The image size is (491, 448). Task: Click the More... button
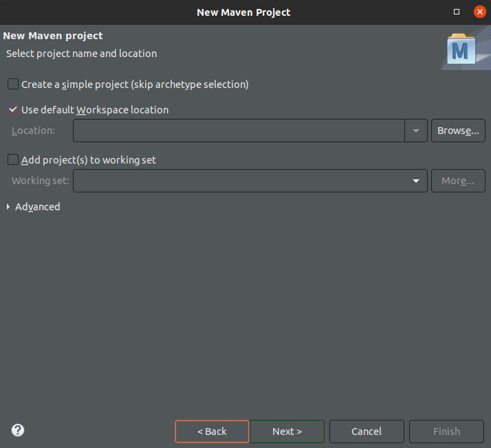(458, 181)
